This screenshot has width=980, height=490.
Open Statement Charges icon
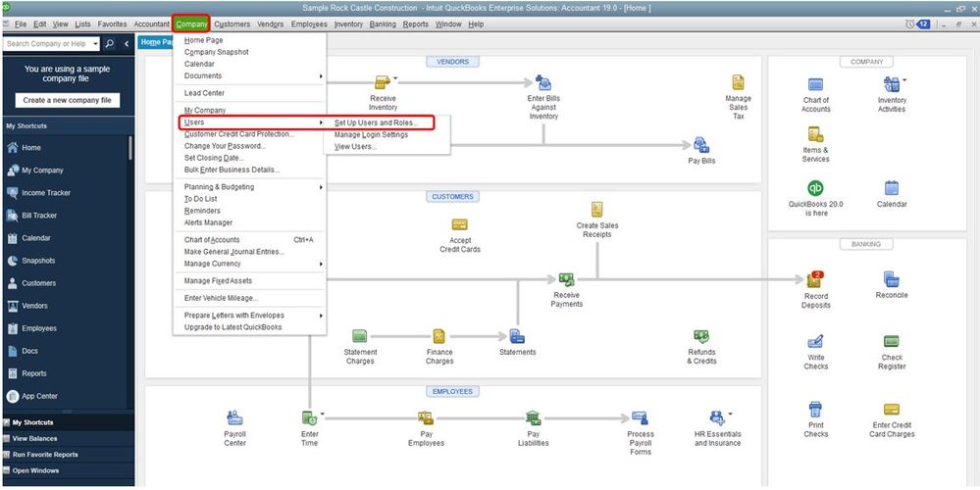[360, 336]
